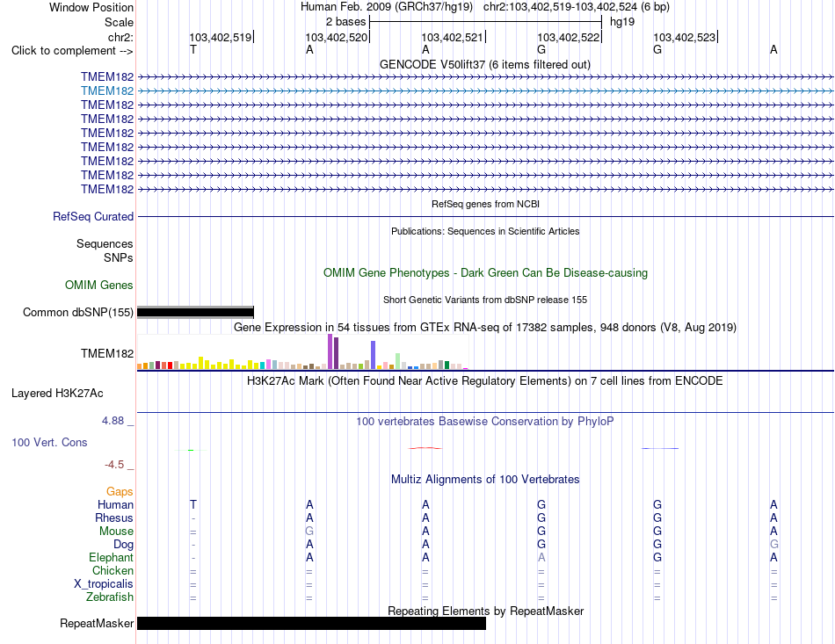The width and height of the screenshot is (835, 644).
Task: Click "RefSeq genes from NCBI" track title
Action: point(485,204)
